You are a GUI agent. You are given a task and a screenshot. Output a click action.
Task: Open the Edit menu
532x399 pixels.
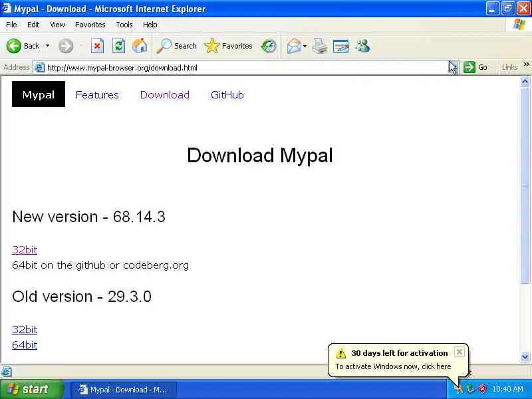click(33, 25)
